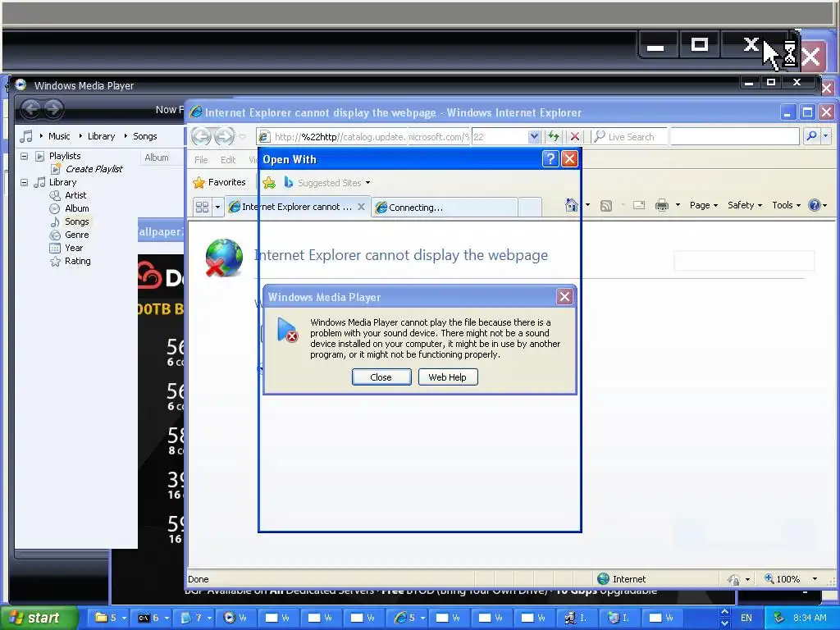Open the Safety menu dropdown
This screenshot has height=630, width=840.
(x=745, y=205)
